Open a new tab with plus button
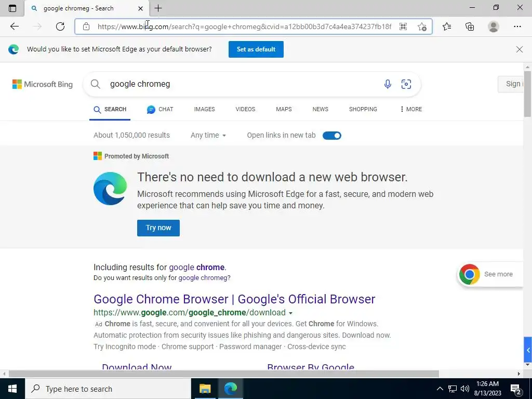This screenshot has width=532, height=399. tap(158, 8)
